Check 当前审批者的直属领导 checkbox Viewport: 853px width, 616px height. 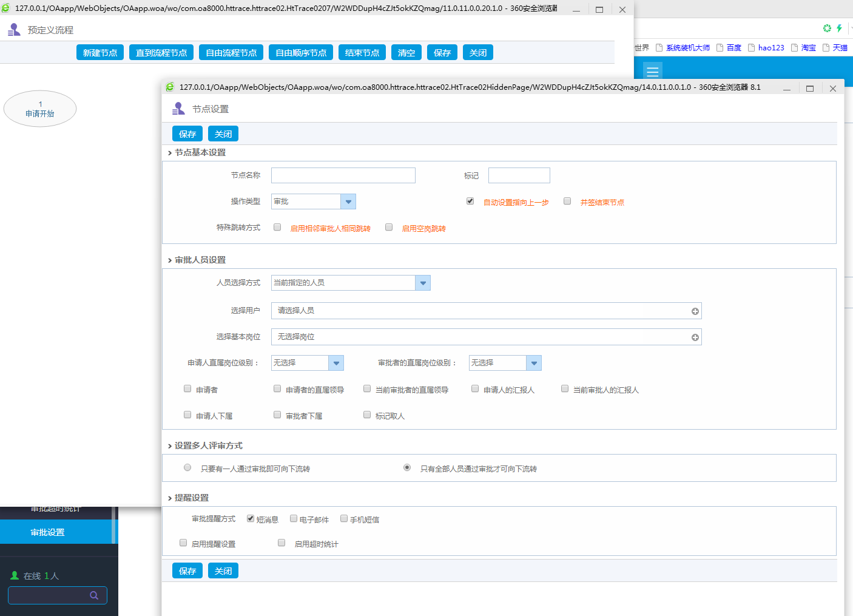[x=367, y=388]
